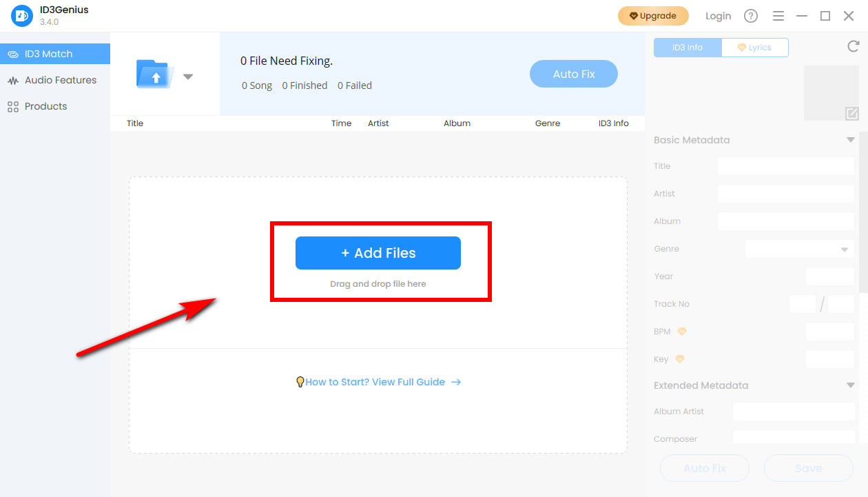This screenshot has width=868, height=497.
Task: Switch to the Lyrics tab
Action: [754, 48]
